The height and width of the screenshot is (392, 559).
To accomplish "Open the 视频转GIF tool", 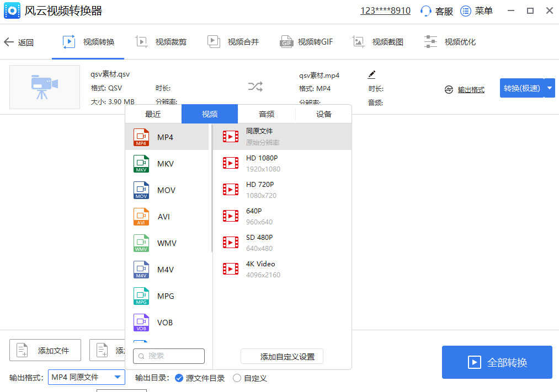I will 306,42.
